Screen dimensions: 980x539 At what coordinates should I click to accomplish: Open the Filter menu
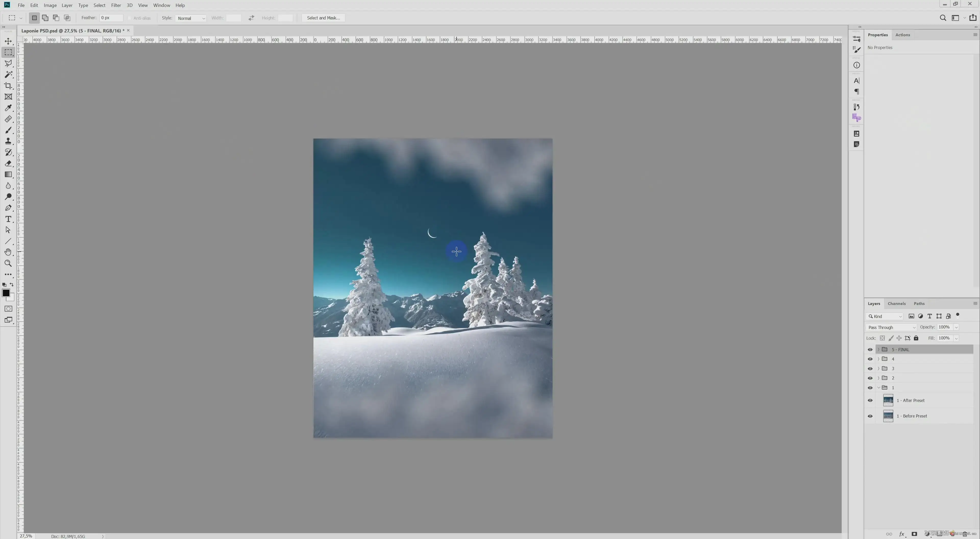point(116,5)
